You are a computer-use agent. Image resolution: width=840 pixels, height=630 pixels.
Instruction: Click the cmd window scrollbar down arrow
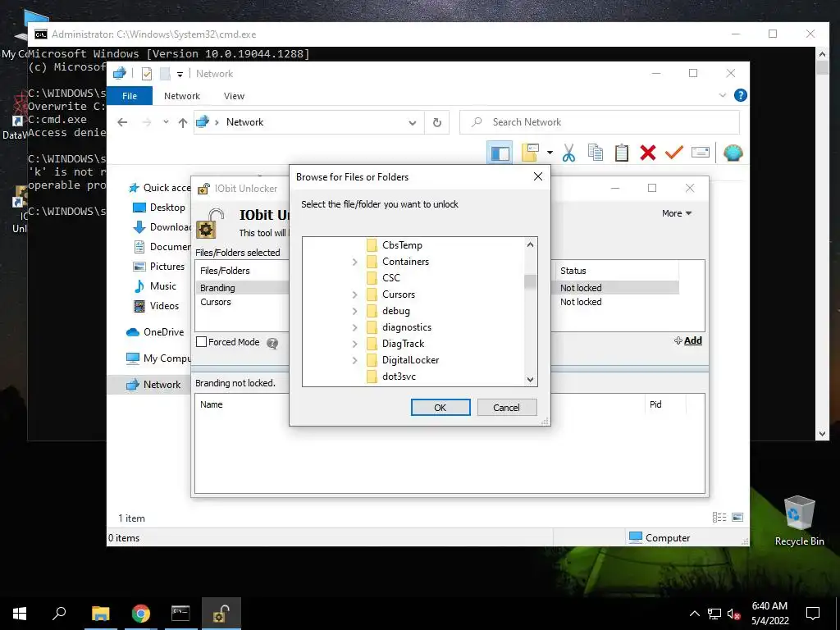click(x=822, y=434)
